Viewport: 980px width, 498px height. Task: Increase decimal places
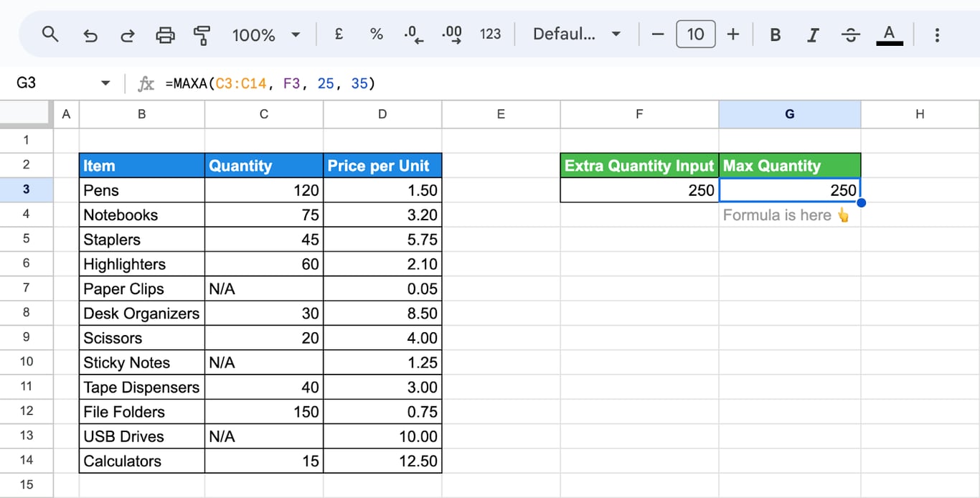coord(452,34)
